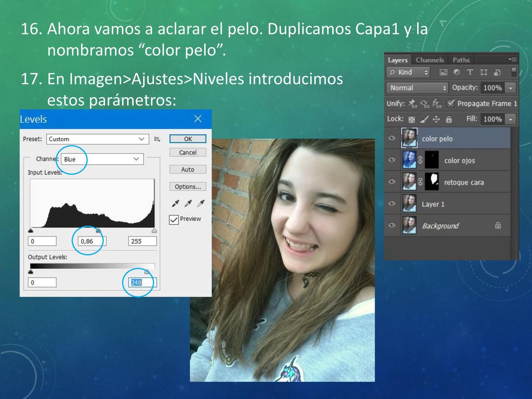Toggle layer filtering switch on/off
Screen dimensions: 532x399
[514, 72]
